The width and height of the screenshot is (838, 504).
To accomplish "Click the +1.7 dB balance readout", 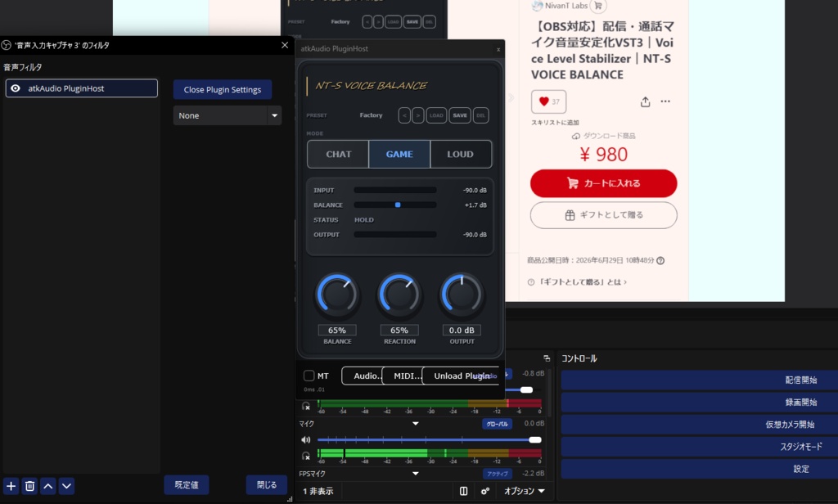I will pyautogui.click(x=475, y=205).
